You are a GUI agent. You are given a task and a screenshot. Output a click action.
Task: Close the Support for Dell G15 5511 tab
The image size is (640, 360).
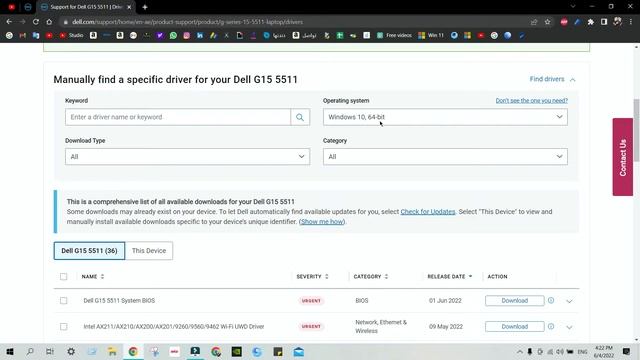(129, 7)
